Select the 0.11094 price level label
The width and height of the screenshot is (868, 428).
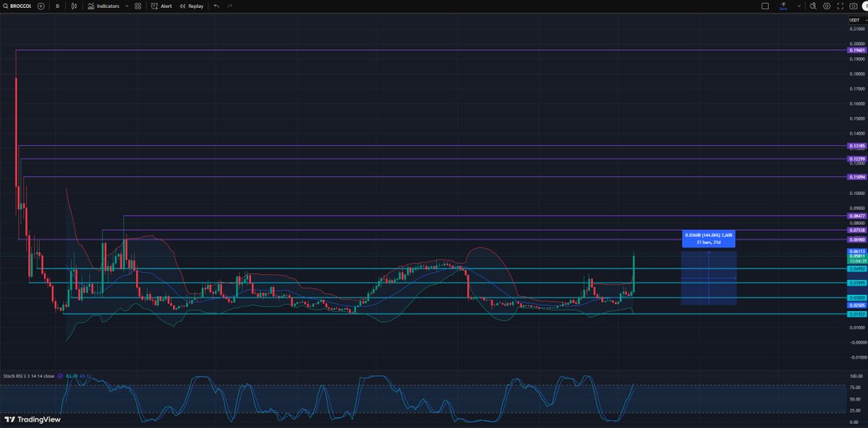856,176
